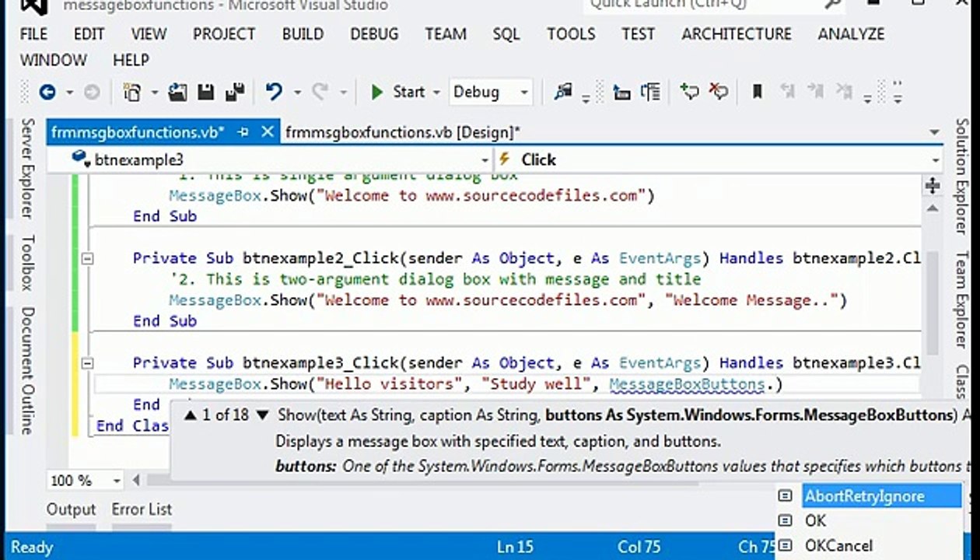Click the New Project toolbar icon
The width and height of the screenshot is (980, 560).
132,93
